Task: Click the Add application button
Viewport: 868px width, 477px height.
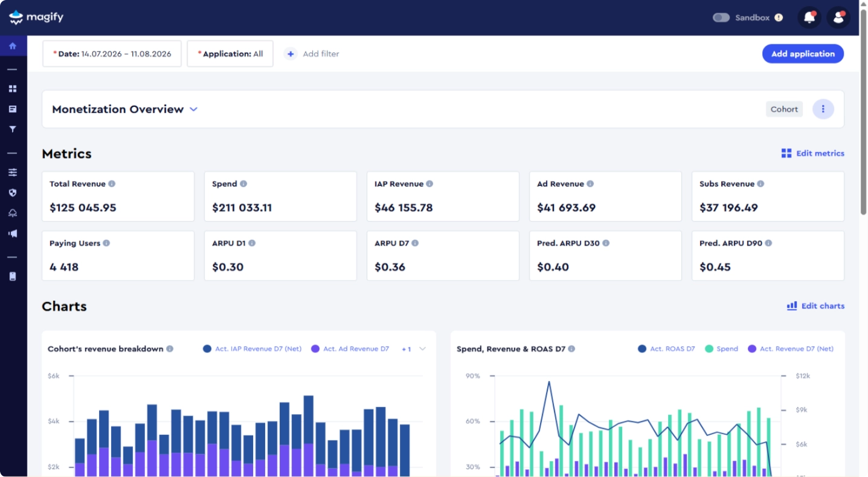Action: click(x=803, y=54)
